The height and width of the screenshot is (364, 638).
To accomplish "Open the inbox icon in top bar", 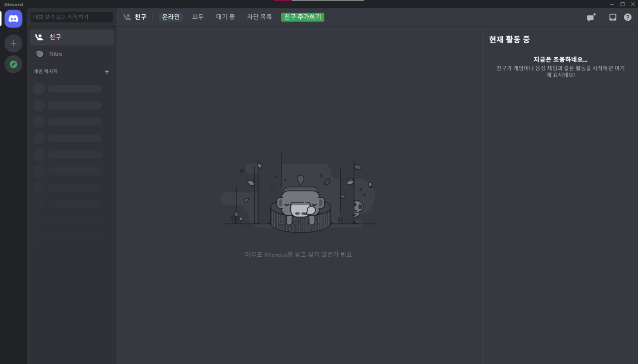I will click(x=613, y=17).
